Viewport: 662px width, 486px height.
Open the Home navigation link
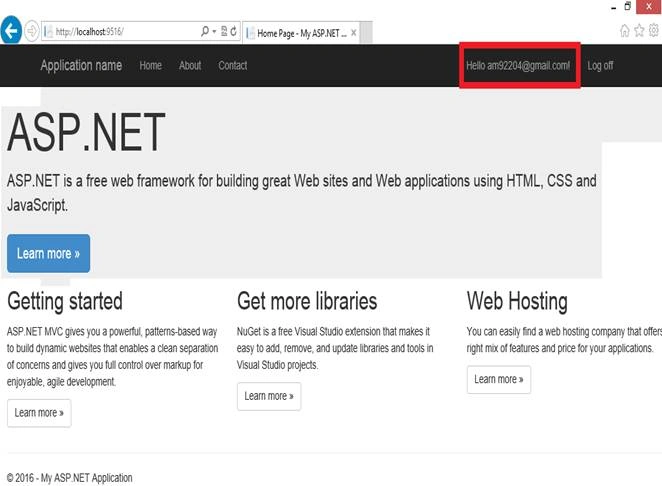(x=151, y=65)
